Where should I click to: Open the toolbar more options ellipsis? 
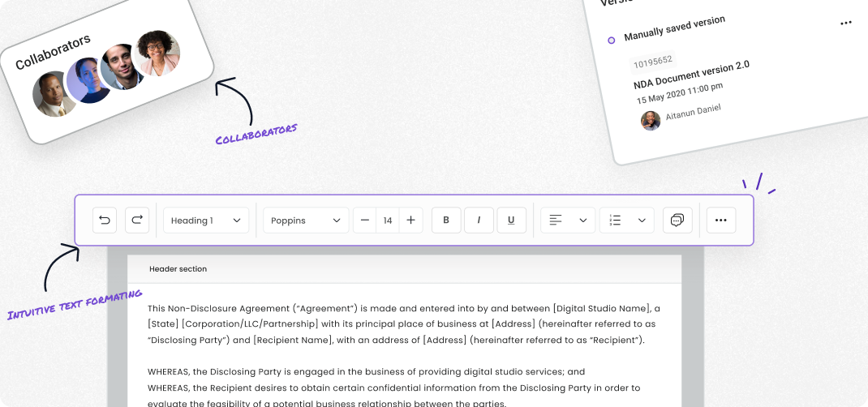click(x=720, y=220)
